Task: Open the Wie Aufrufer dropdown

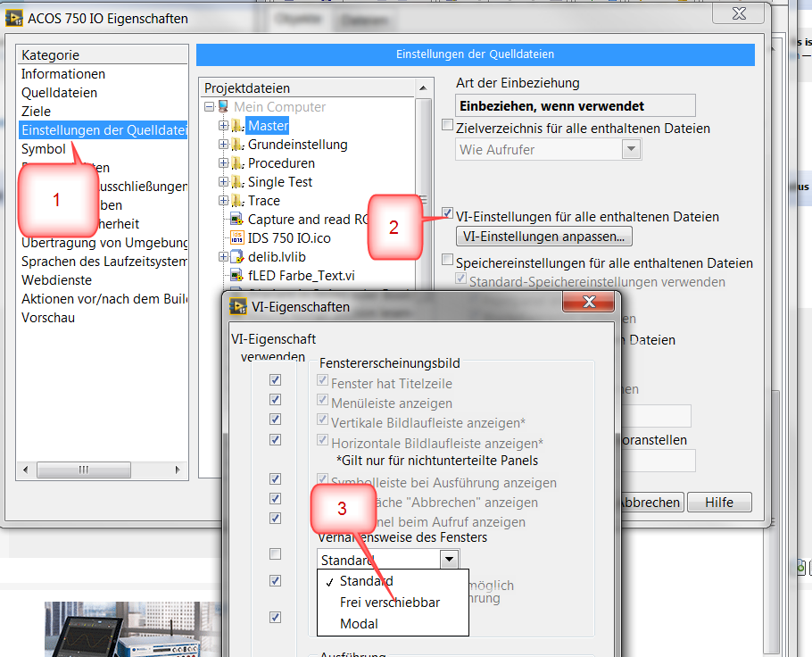Action: (x=631, y=149)
